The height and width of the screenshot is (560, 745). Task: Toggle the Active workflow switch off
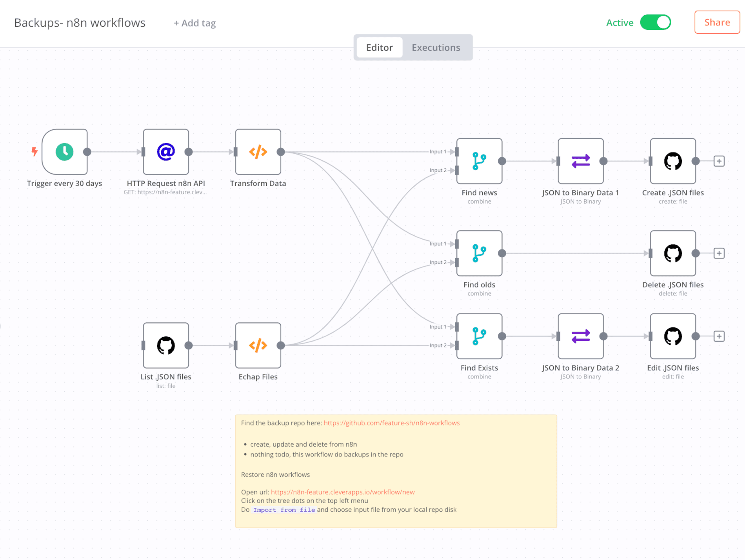click(655, 22)
